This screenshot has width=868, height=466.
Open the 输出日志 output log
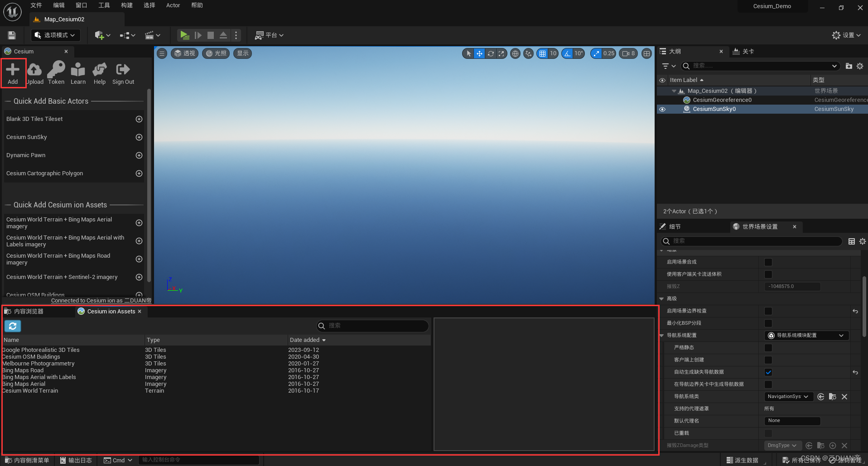pyautogui.click(x=76, y=460)
